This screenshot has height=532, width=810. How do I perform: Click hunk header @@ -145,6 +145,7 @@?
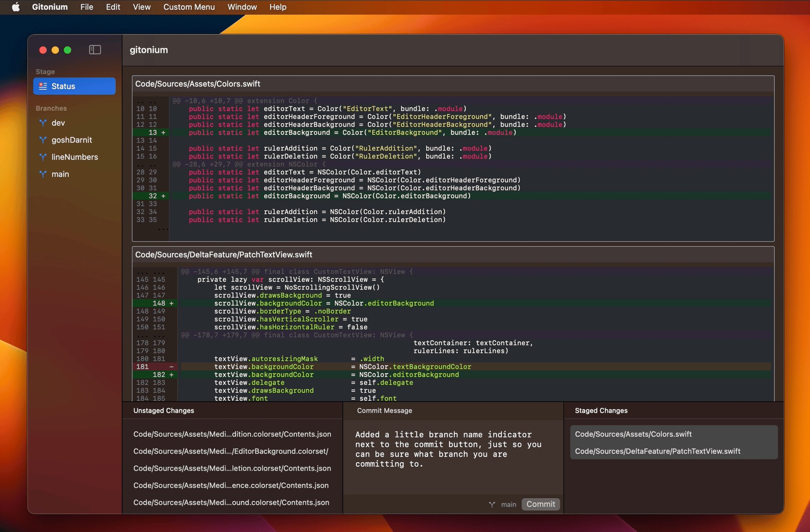click(x=297, y=272)
